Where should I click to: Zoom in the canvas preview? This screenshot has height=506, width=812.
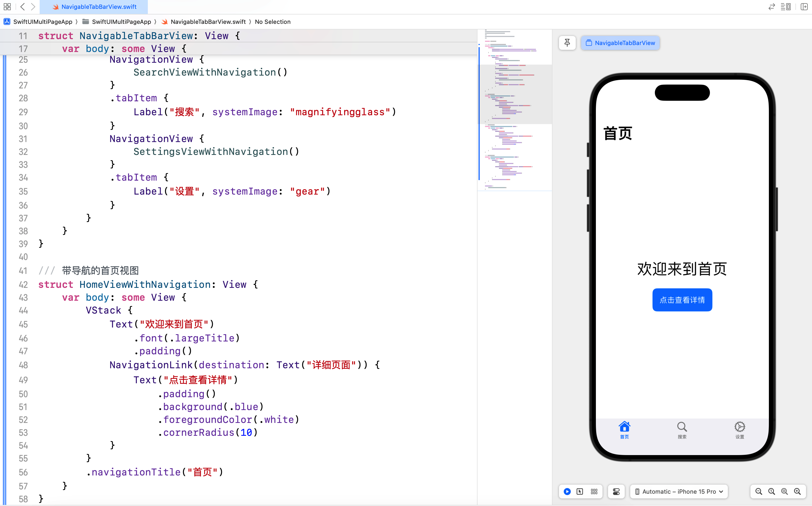[798, 491]
